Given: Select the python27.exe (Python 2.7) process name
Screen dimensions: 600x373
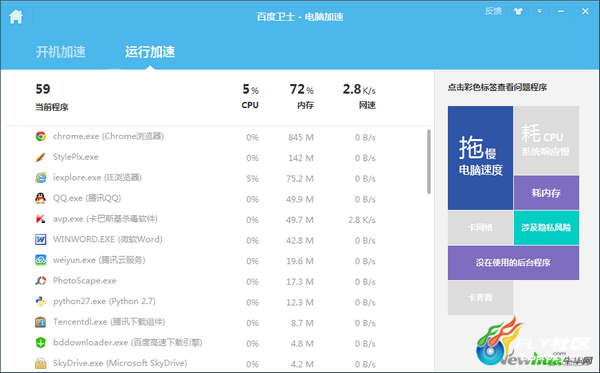Looking at the screenshot, I should [104, 301].
